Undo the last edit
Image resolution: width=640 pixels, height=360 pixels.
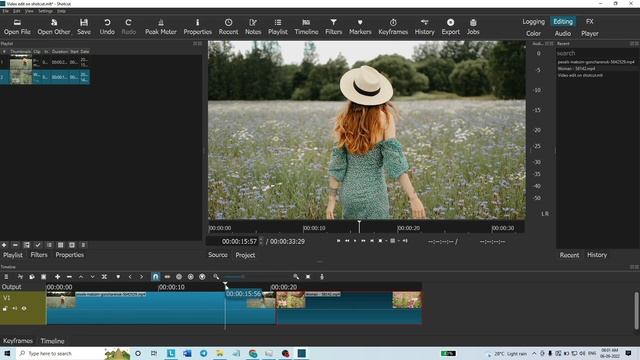point(107,27)
